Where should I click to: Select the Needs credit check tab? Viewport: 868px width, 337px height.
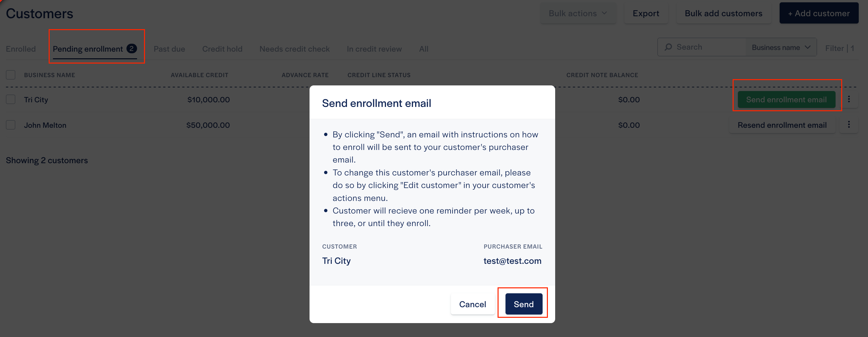click(x=295, y=49)
